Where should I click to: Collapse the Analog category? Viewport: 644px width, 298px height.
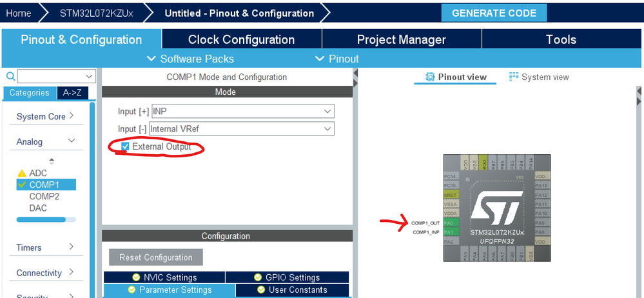46,141
